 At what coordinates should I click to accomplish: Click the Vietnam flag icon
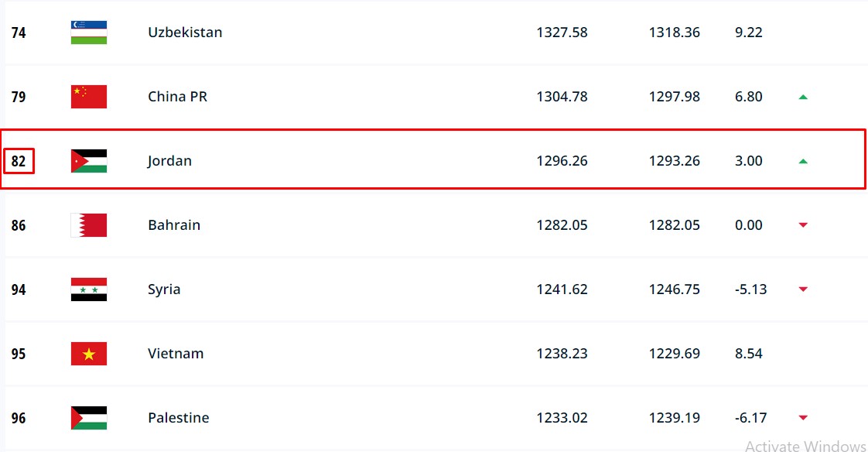89,354
